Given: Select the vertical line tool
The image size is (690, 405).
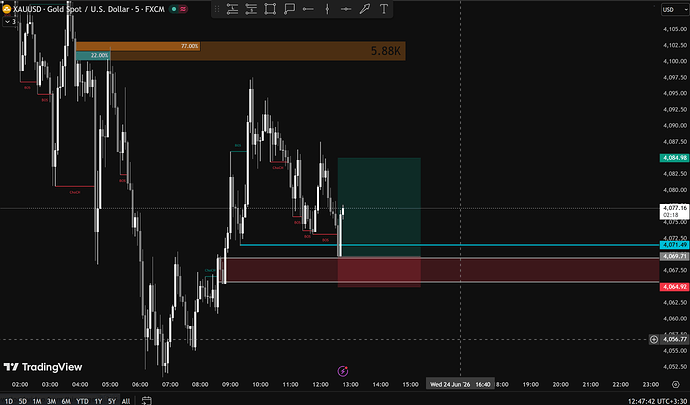Looking at the screenshot, I should (327, 9).
